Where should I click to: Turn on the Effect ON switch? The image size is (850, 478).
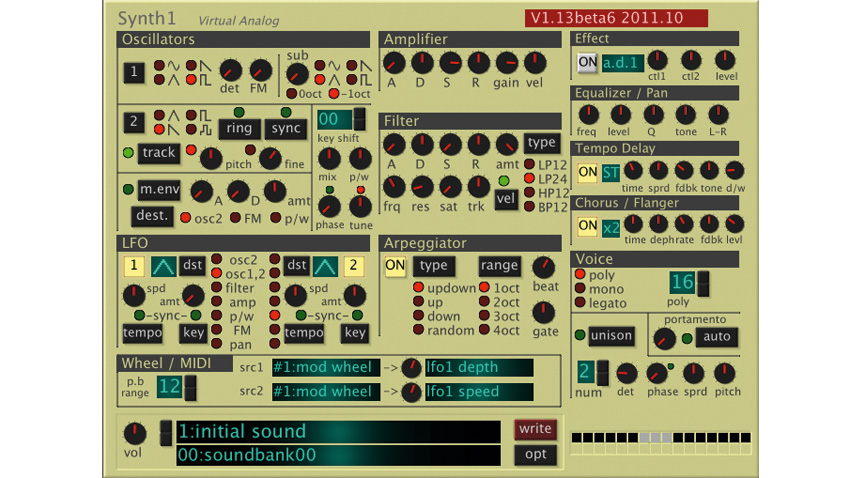(x=588, y=62)
